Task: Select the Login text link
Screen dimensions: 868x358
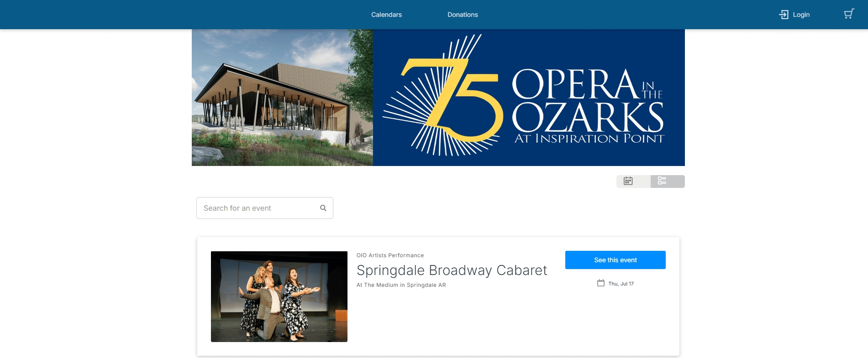Action: pos(801,15)
